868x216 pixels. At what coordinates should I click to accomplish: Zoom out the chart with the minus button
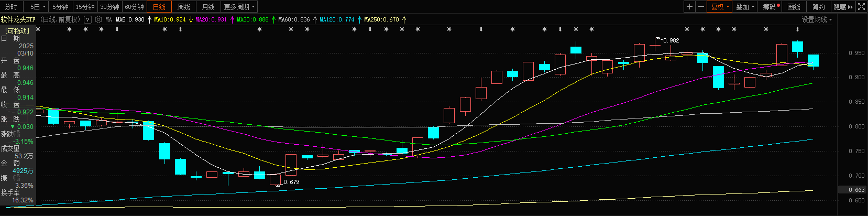coord(701,7)
